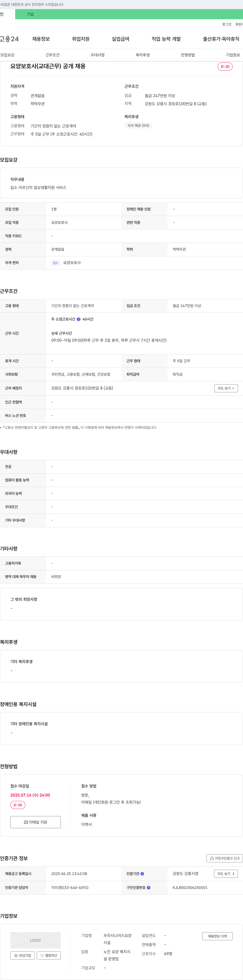Screen dimensions: 243x980
Task: Click the 고용24 logo
Action: click(x=9, y=39)
